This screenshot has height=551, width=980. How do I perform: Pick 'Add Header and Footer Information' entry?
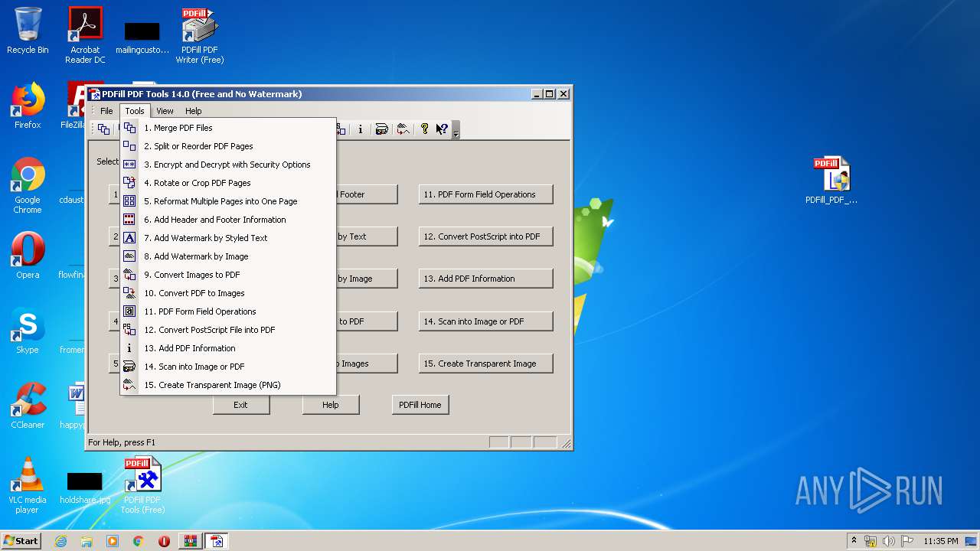tap(228, 220)
